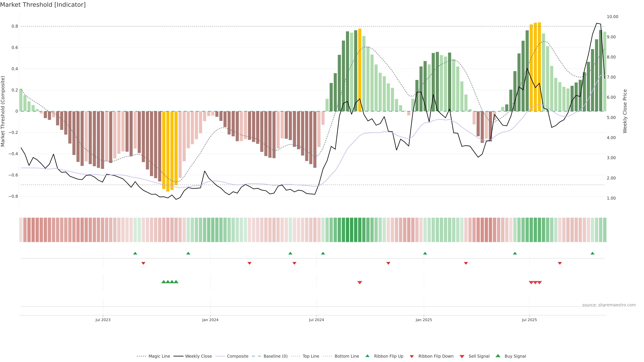Click the Buy Signal legend icon
Screen dimensions: 644x362
pyautogui.click(x=498, y=356)
